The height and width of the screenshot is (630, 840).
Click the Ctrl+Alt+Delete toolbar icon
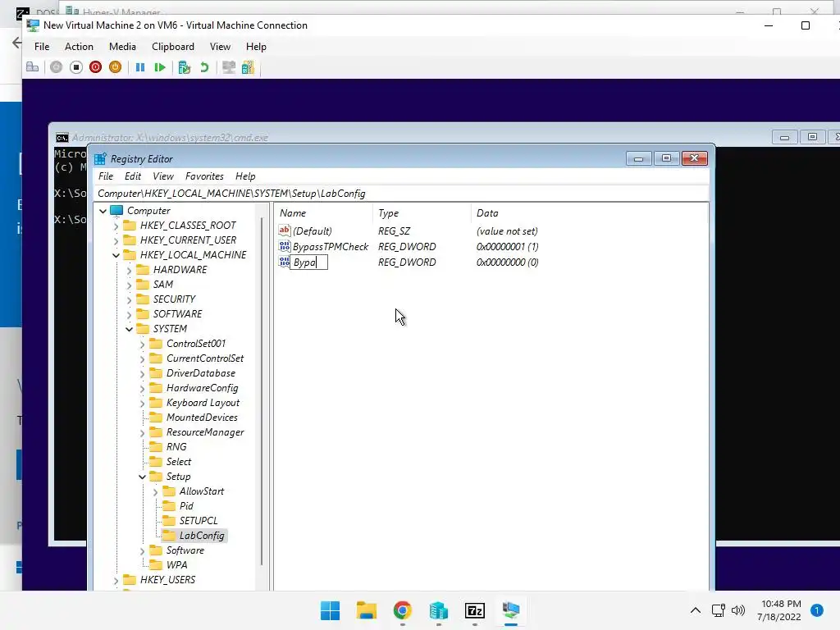click(x=33, y=67)
